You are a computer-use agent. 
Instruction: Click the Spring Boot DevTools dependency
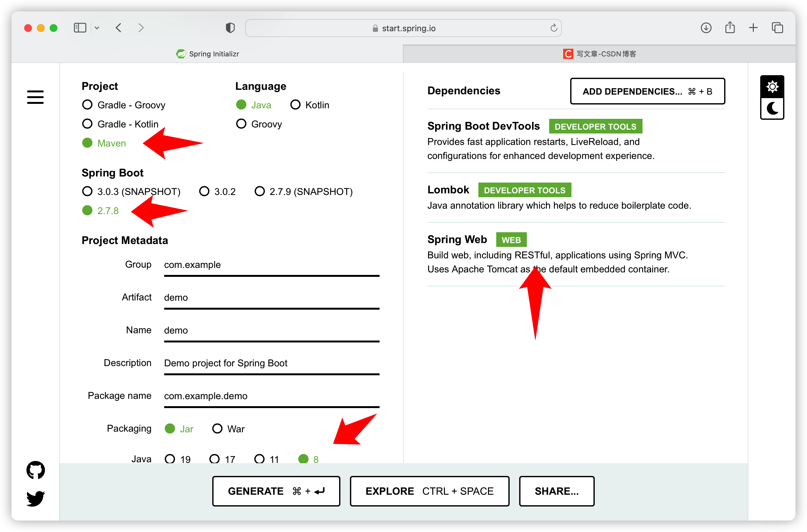coord(576,140)
